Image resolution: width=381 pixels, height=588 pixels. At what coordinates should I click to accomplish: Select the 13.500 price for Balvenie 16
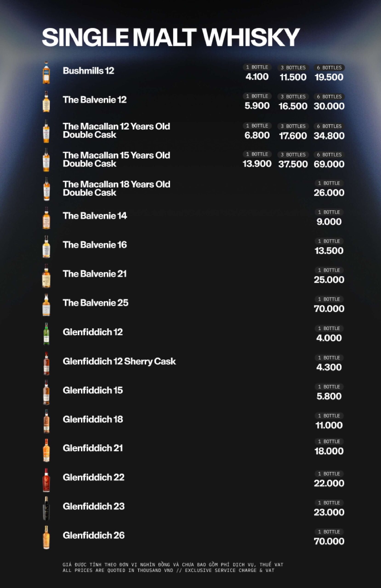click(x=329, y=251)
